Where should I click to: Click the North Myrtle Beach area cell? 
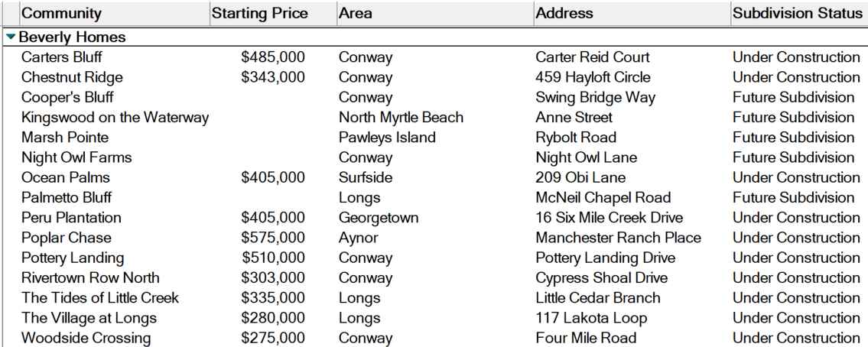click(401, 118)
